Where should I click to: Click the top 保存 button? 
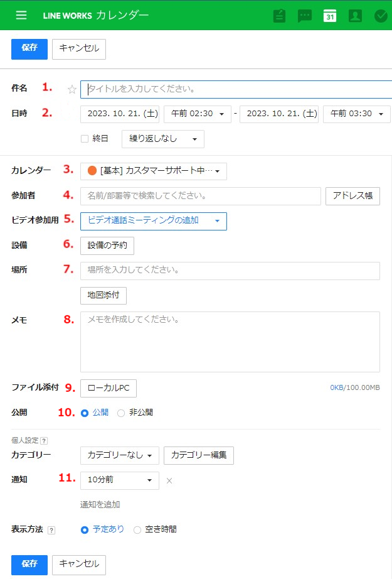(x=29, y=48)
